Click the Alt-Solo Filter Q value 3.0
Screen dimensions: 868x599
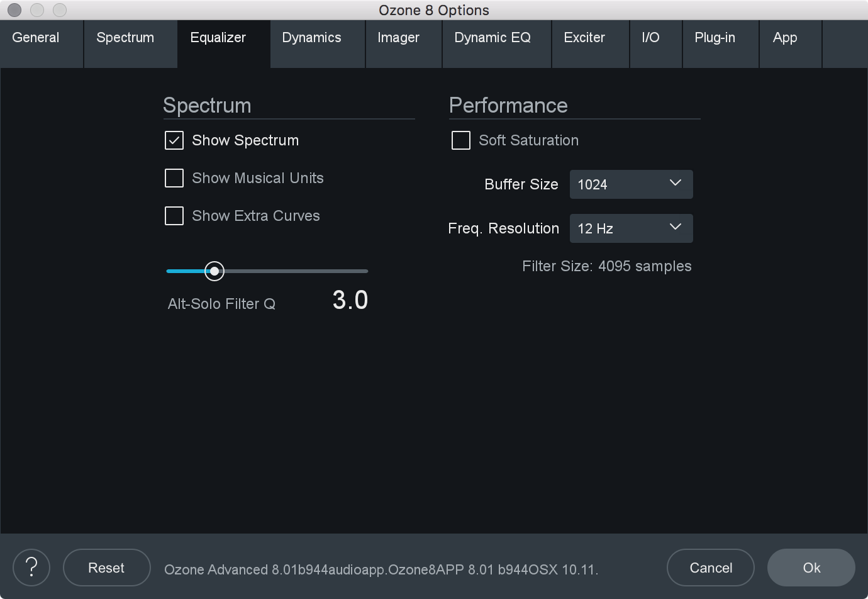coord(350,300)
